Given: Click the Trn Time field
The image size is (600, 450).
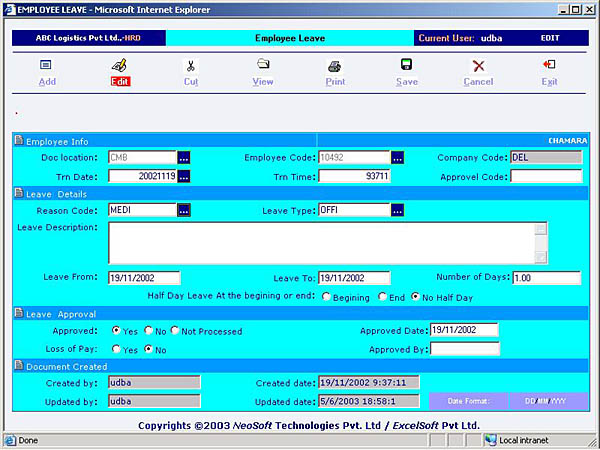Looking at the screenshot, I should [354, 176].
